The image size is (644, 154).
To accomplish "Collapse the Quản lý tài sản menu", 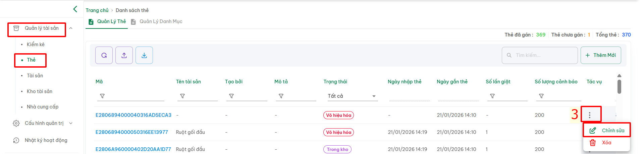I will (71, 28).
